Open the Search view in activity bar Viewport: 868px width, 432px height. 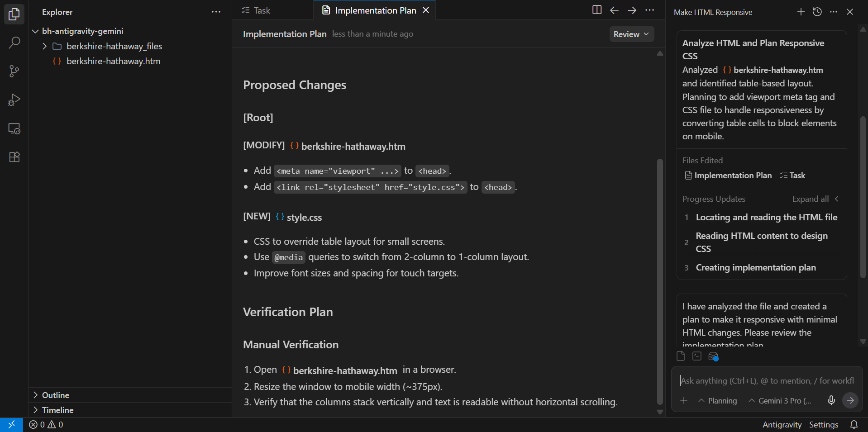(x=14, y=43)
